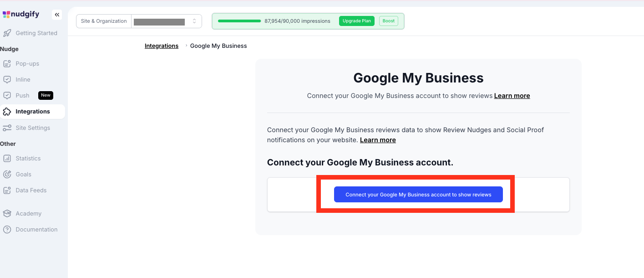Go back via Integrations breadcrumb link
Image resolution: width=644 pixels, height=278 pixels.
tap(162, 46)
